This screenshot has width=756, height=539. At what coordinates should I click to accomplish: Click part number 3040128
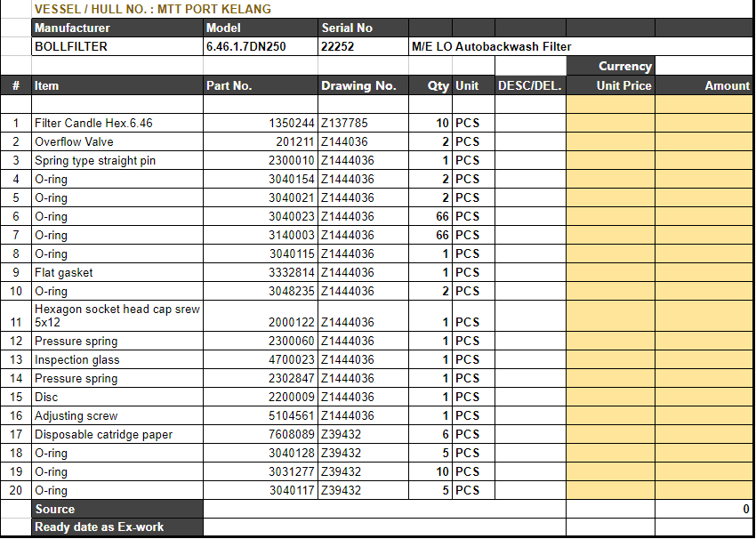click(x=261, y=454)
